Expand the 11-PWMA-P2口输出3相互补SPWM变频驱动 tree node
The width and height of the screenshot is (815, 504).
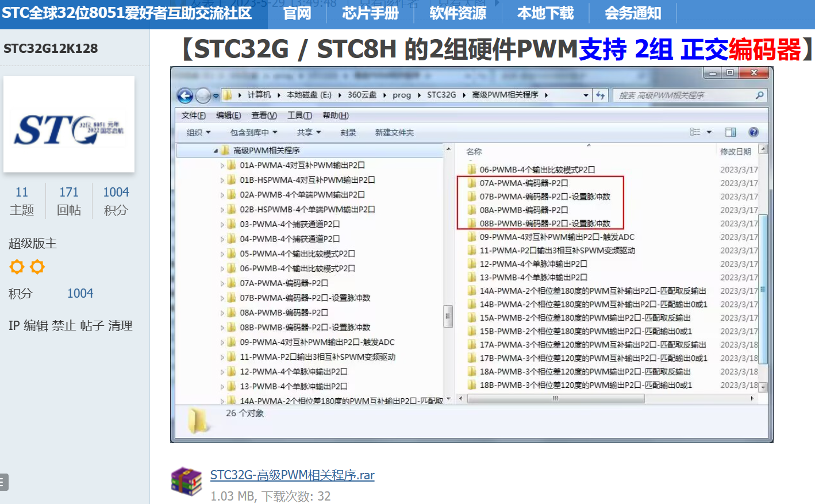[x=222, y=357]
